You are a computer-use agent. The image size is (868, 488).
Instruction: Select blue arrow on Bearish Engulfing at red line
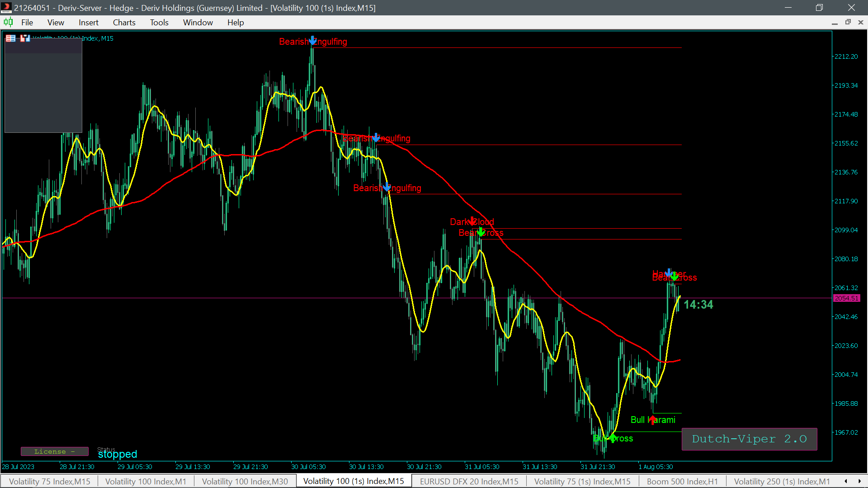point(376,137)
